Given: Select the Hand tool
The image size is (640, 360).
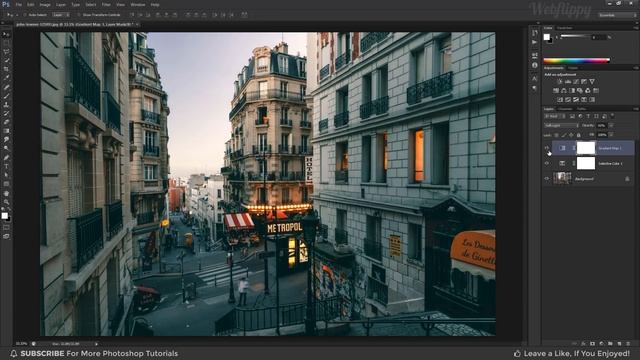Looking at the screenshot, I should coord(6,193).
